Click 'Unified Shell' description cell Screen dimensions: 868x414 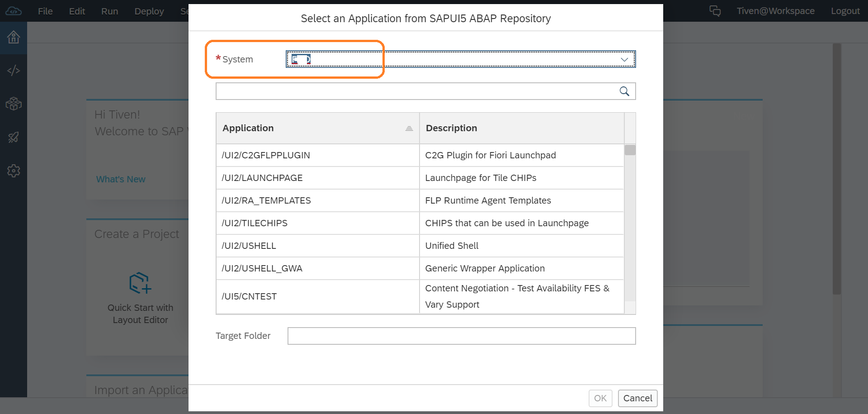522,246
